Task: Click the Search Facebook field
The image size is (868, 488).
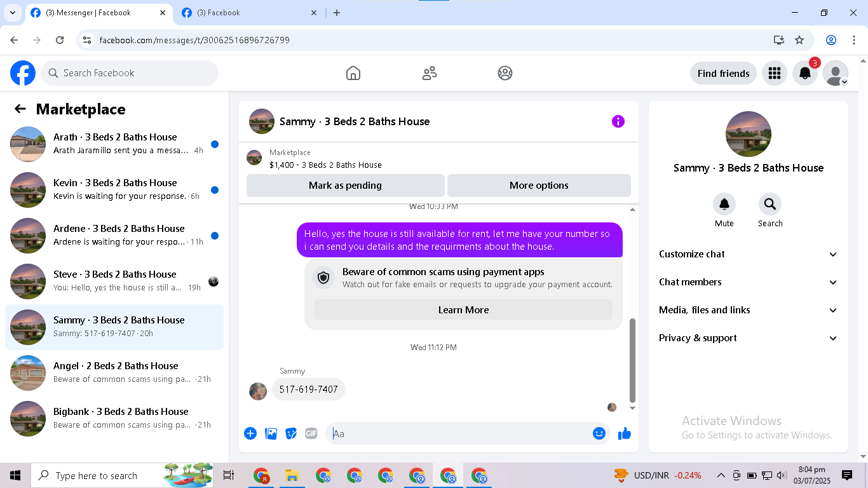Action: point(130,73)
